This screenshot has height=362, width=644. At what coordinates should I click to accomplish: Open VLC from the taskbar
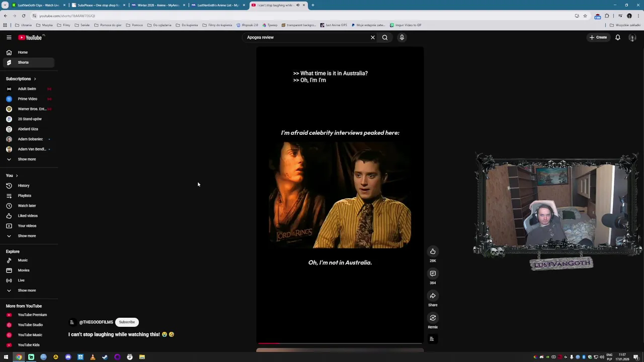click(x=93, y=357)
